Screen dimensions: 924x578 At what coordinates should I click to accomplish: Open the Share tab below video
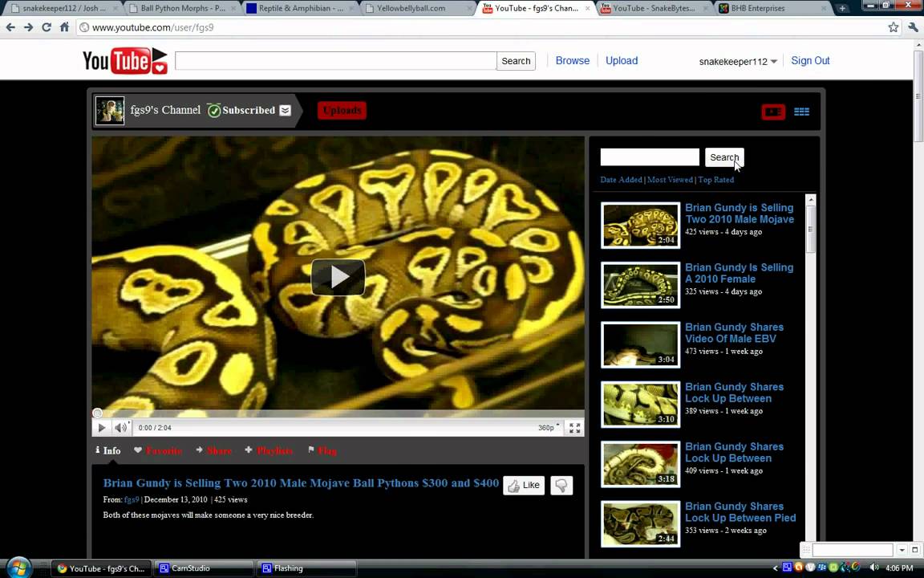(214, 450)
